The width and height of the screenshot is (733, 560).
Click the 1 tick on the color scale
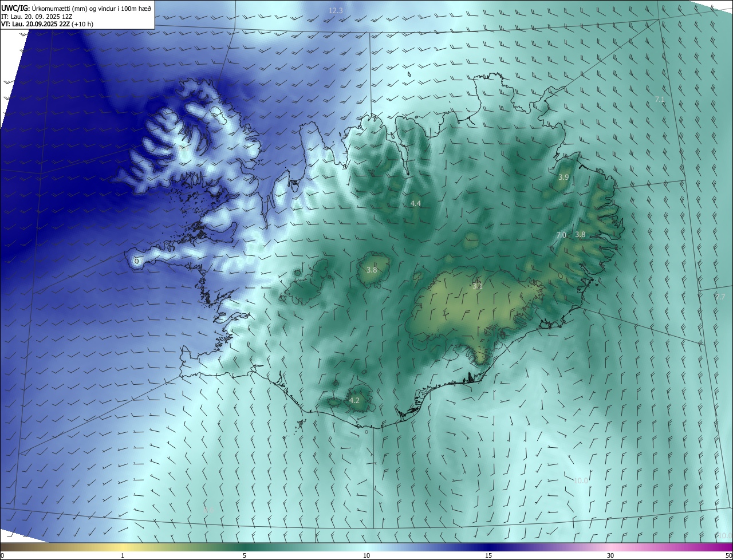coord(123,556)
